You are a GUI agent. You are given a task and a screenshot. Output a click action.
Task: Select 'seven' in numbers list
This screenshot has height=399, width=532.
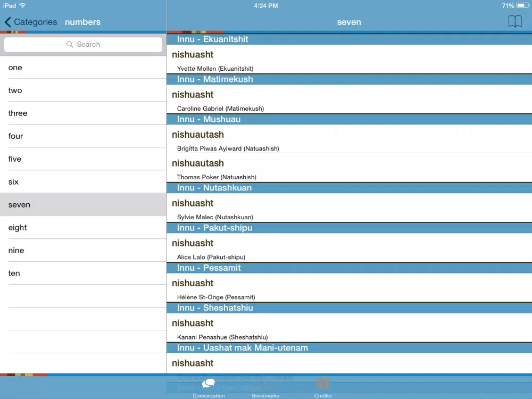coord(83,205)
